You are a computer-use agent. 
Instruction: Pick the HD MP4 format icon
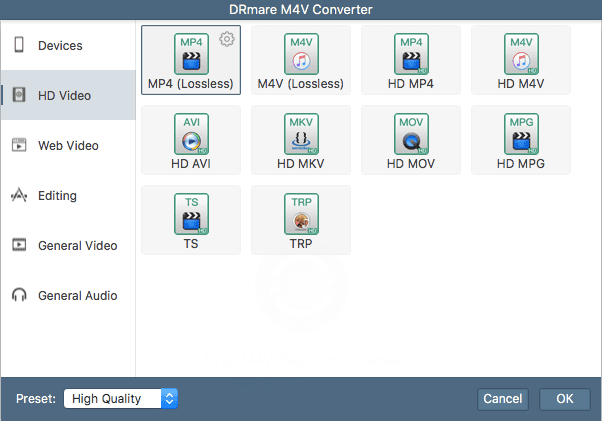point(411,54)
